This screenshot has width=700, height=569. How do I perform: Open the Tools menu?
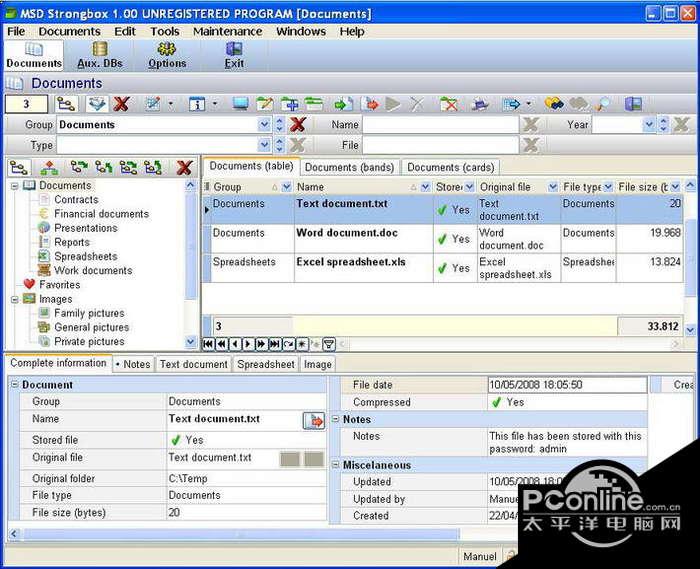pyautogui.click(x=164, y=31)
